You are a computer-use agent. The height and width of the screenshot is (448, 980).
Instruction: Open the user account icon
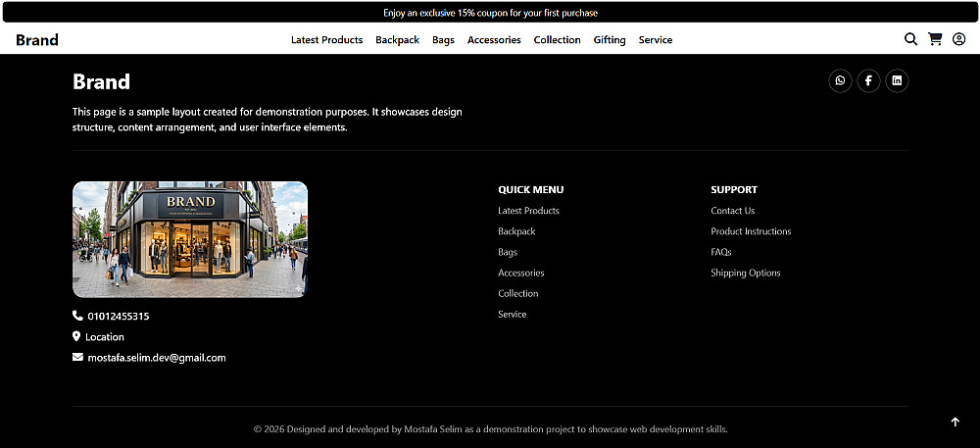pos(958,39)
